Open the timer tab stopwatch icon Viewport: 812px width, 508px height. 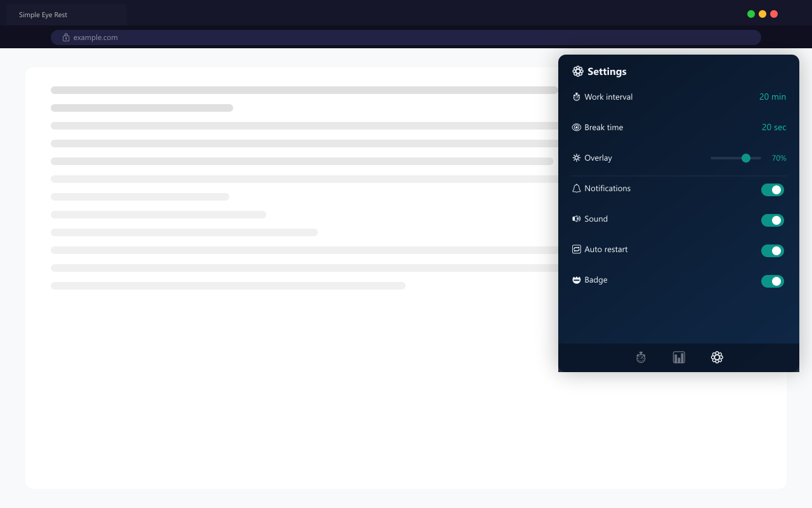[641, 358]
